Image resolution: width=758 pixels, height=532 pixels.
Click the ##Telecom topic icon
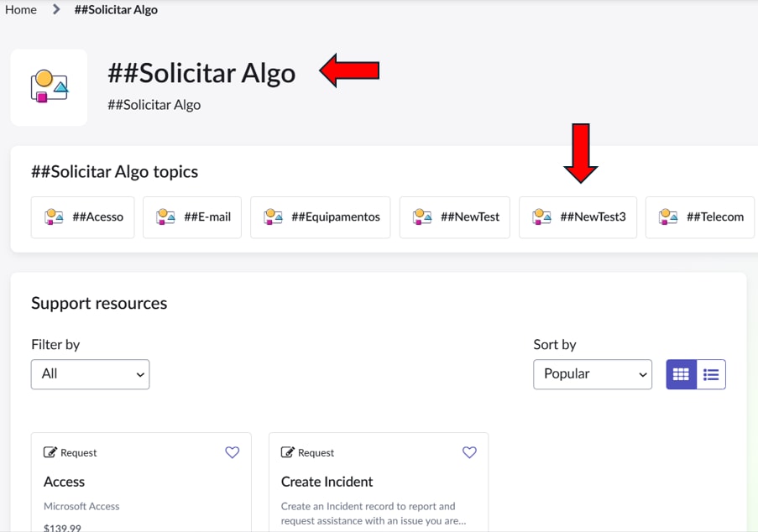[x=668, y=217]
